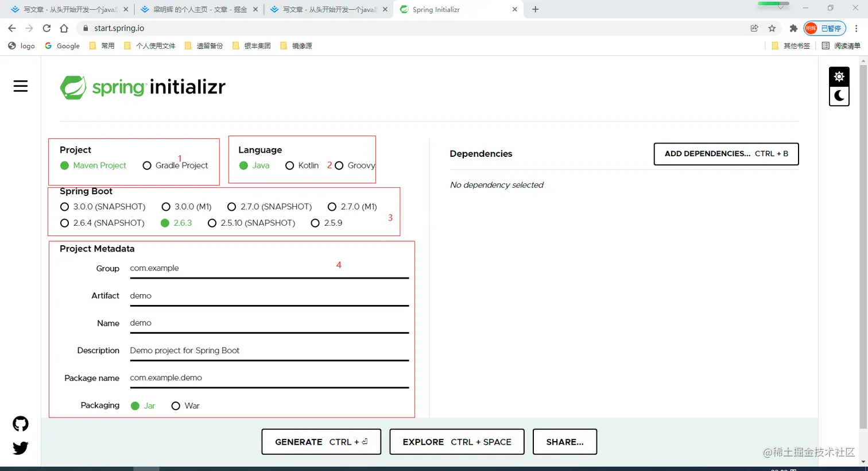Open the logo bookmark
The width and height of the screenshot is (868, 471).
pos(22,46)
